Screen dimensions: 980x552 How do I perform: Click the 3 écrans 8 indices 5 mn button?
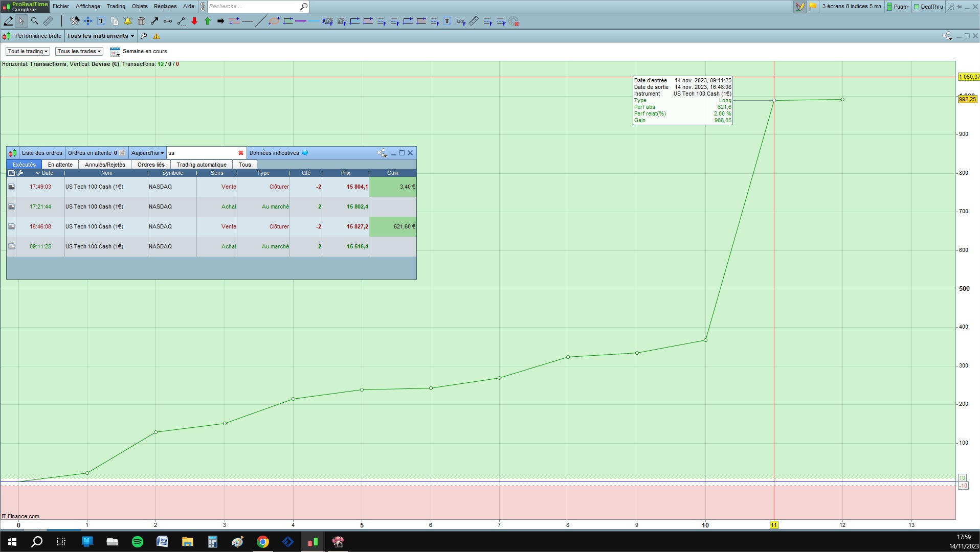point(852,7)
